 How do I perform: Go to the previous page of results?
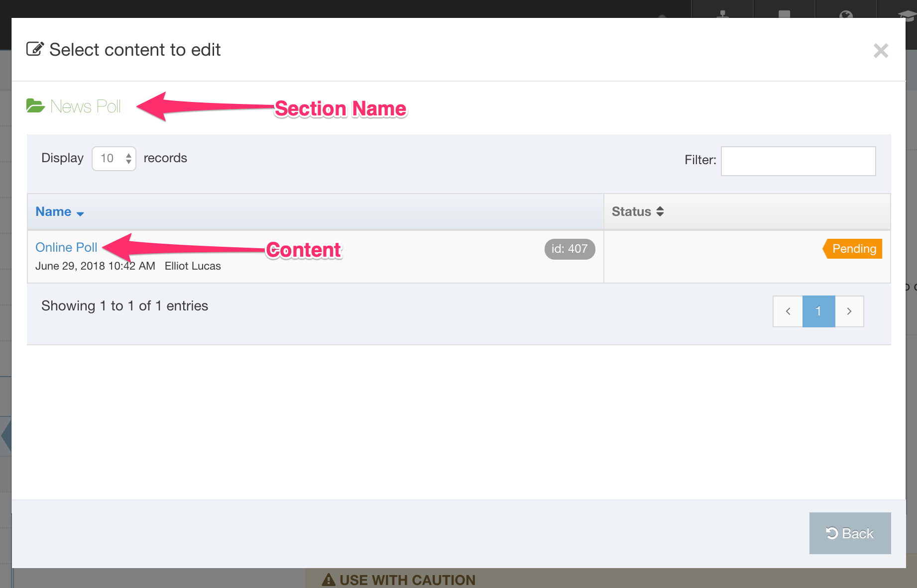[788, 311]
